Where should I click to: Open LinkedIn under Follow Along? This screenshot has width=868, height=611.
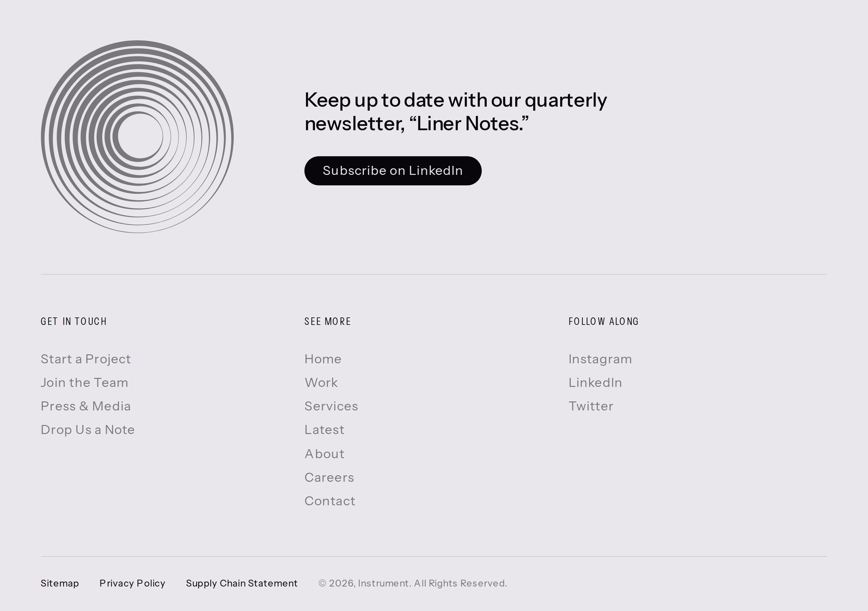(x=595, y=383)
